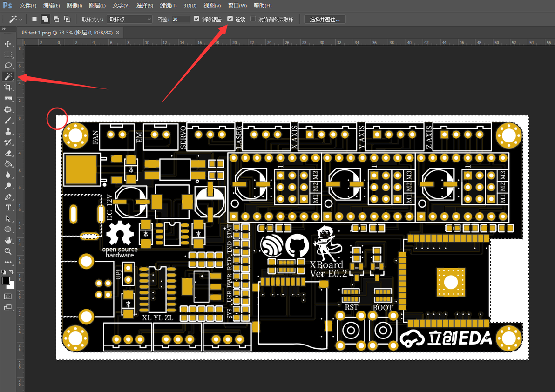Enable 对所有图层取样 checkbox

point(253,19)
